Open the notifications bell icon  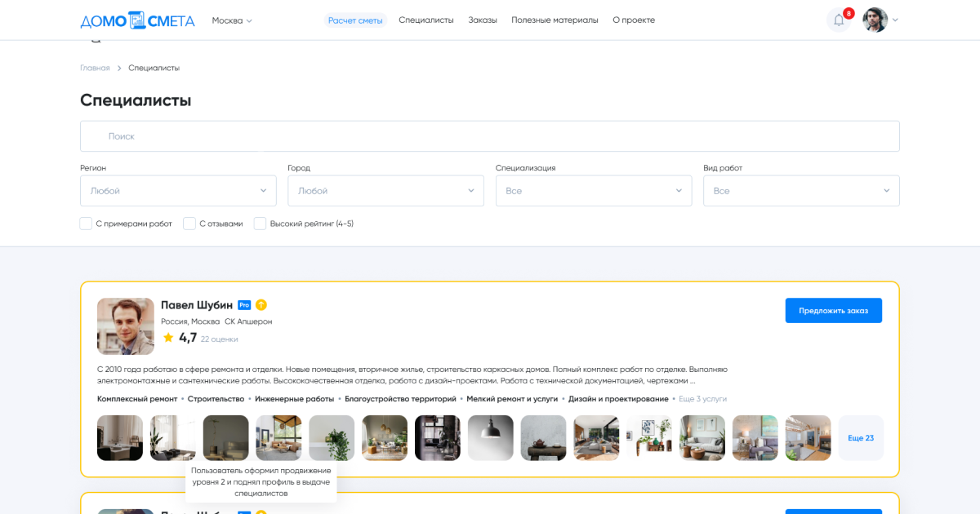pyautogui.click(x=839, y=20)
